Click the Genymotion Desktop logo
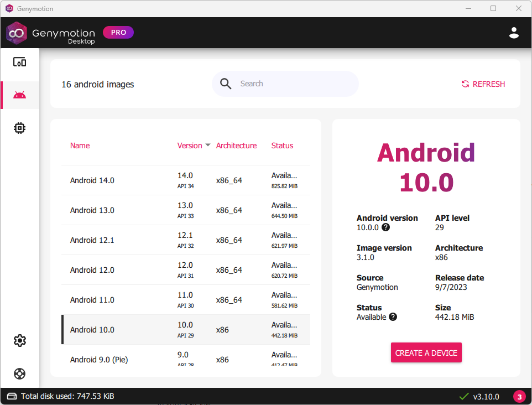 (x=50, y=33)
